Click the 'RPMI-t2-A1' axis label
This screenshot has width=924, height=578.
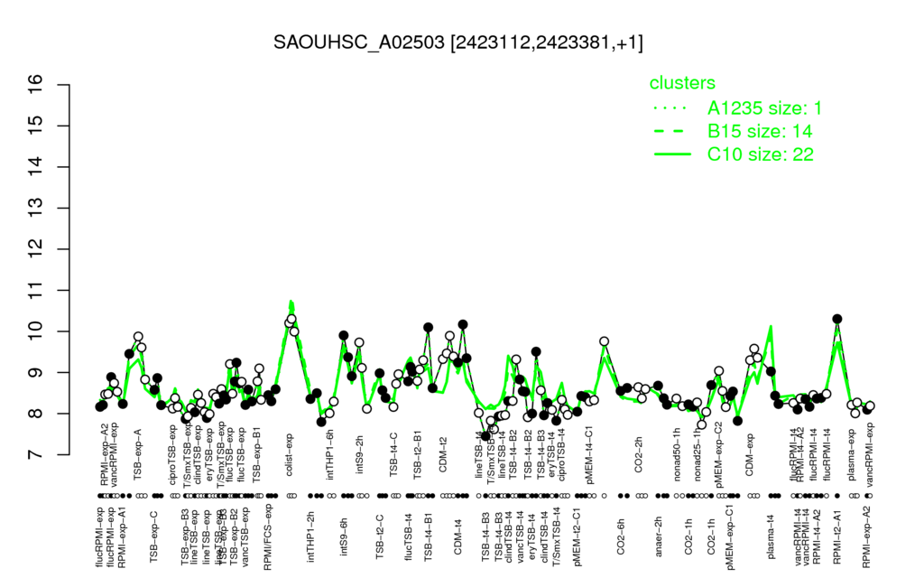coord(837,538)
